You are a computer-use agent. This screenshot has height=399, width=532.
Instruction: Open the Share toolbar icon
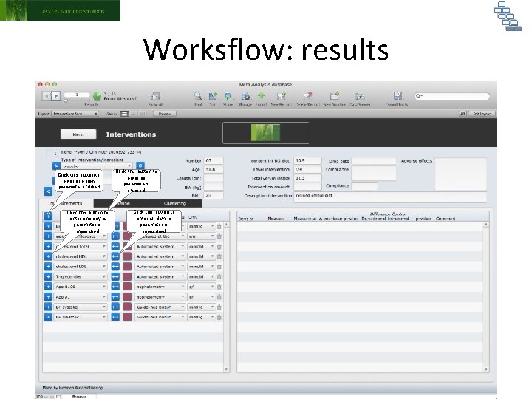click(228, 96)
